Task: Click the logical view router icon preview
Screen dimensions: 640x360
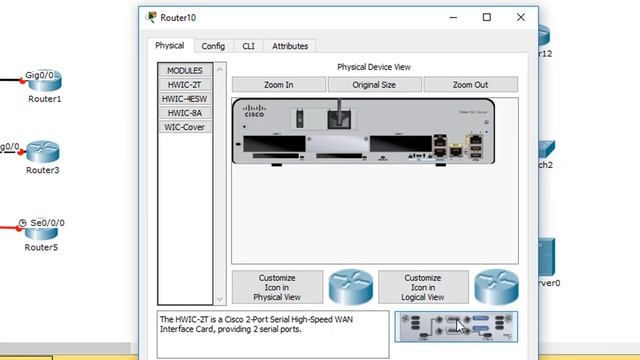Action: point(496,287)
